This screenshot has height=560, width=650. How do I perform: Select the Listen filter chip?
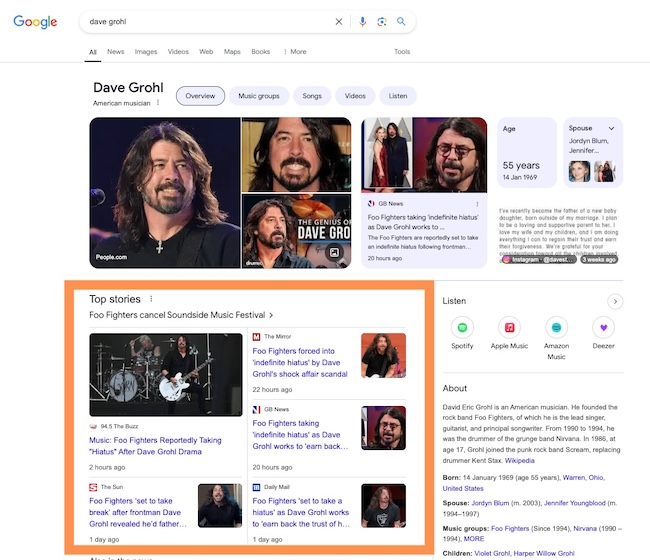pos(398,96)
